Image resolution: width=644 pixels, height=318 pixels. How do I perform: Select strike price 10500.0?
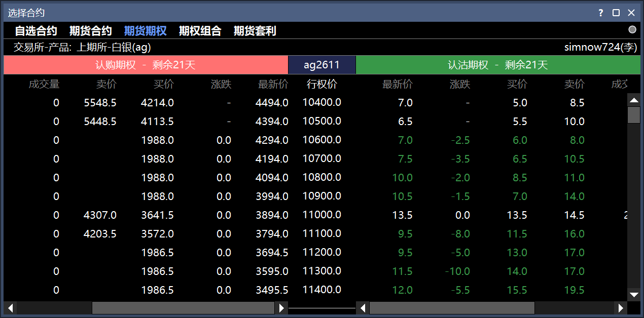pyautogui.click(x=322, y=121)
